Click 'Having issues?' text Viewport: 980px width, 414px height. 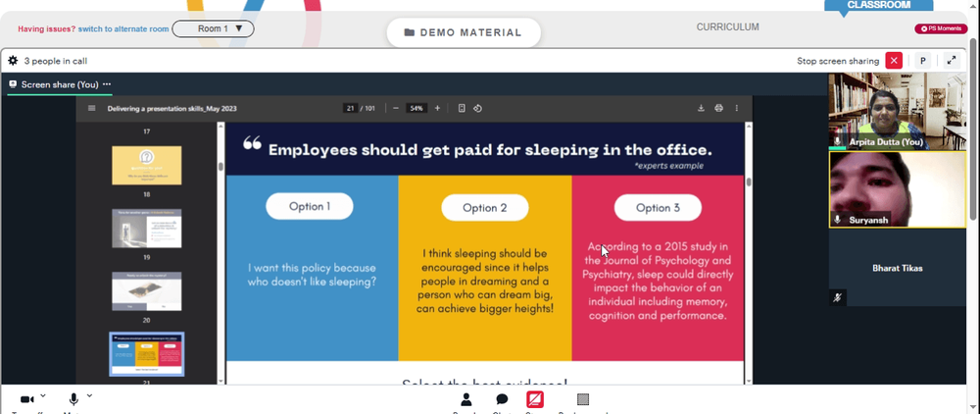coord(47,28)
